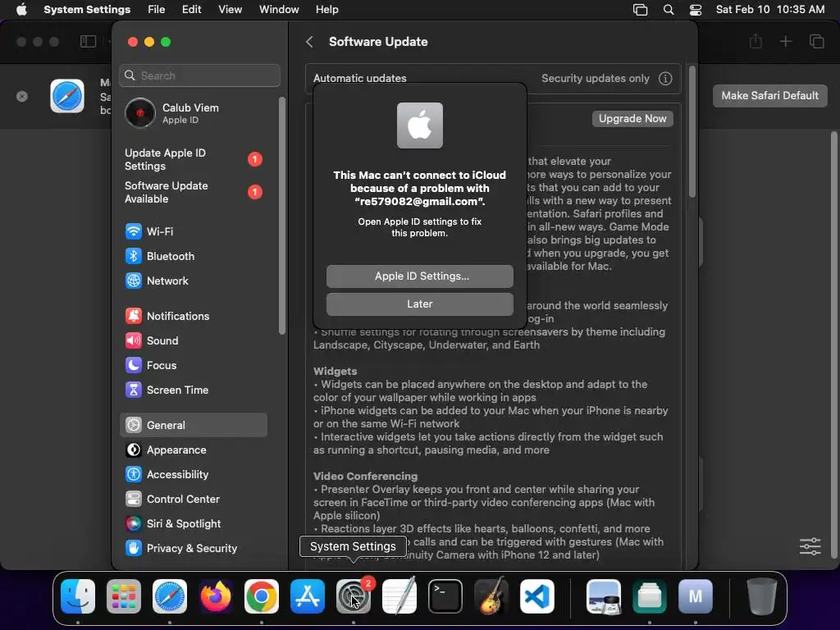840x630 pixels.
Task: Open Terminal from the Dock
Action: [x=445, y=596]
